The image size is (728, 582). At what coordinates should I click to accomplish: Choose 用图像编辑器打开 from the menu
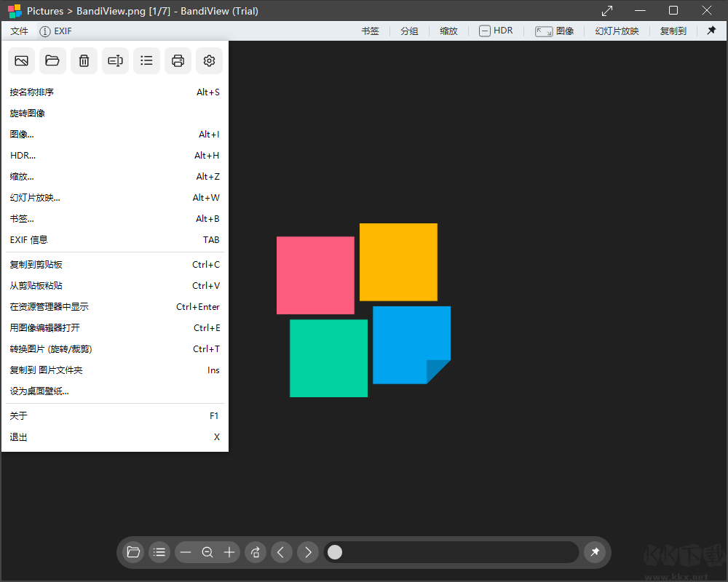pyautogui.click(x=115, y=328)
